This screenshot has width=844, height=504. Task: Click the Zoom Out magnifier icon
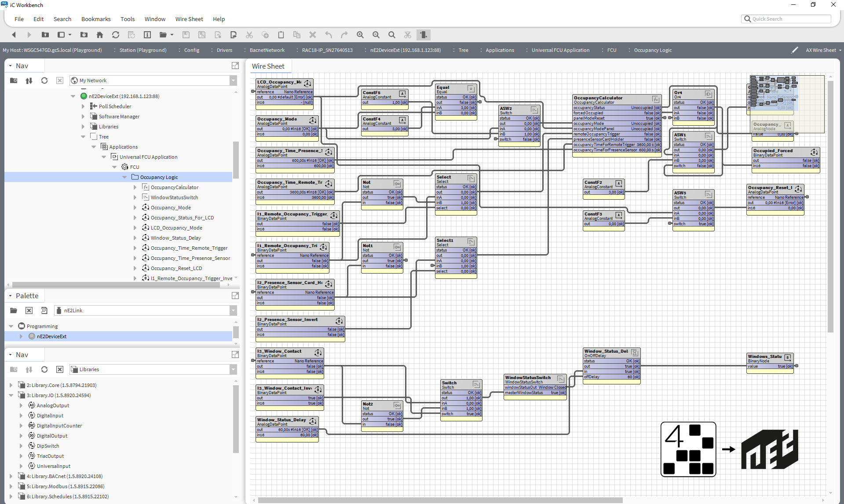click(376, 35)
